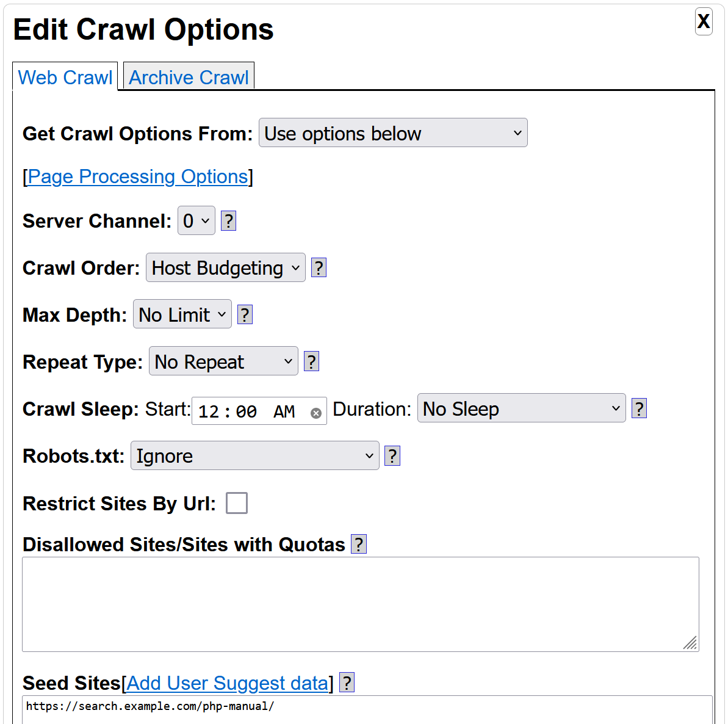The image size is (728, 724).
Task: Select the Web Crawl tab
Action: (65, 78)
